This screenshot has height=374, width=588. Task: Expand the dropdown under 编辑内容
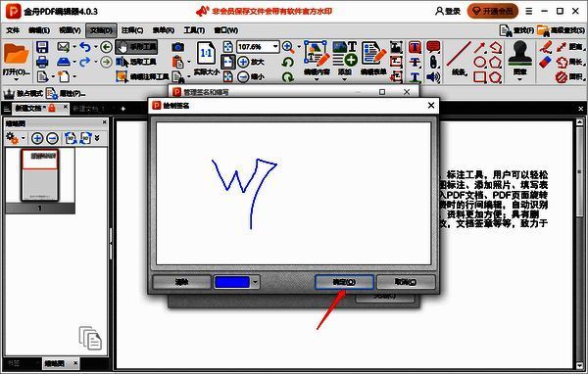[317, 80]
